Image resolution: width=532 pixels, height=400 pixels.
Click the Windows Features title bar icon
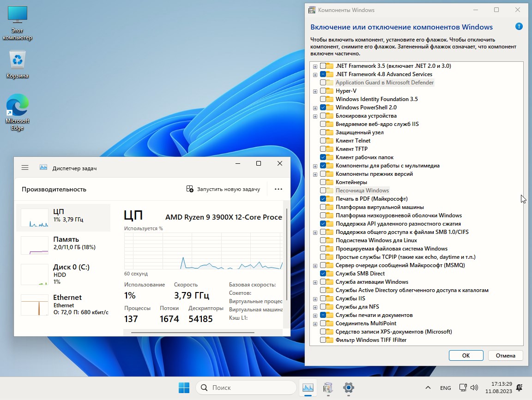[x=312, y=10]
